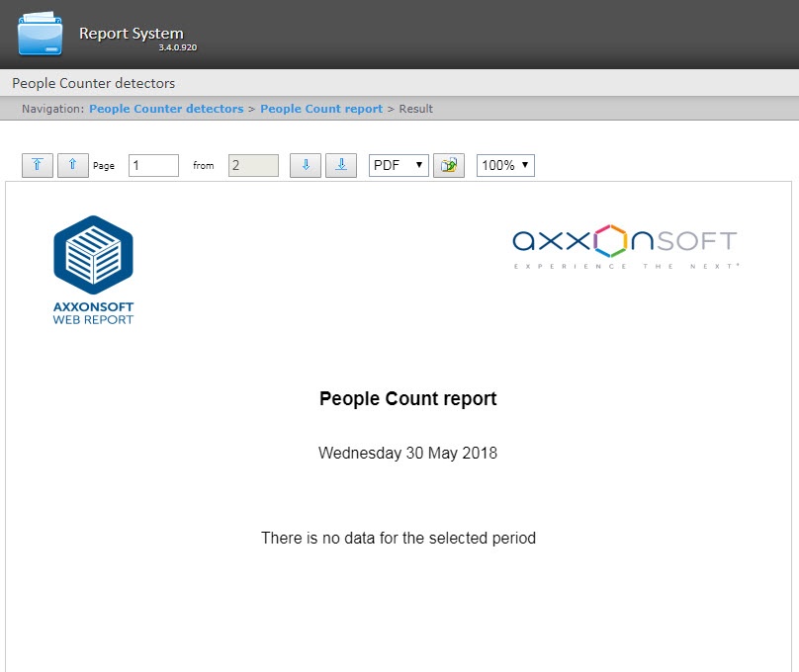The height and width of the screenshot is (672, 799).
Task: Click the Report System folder icon
Action: [x=40, y=33]
